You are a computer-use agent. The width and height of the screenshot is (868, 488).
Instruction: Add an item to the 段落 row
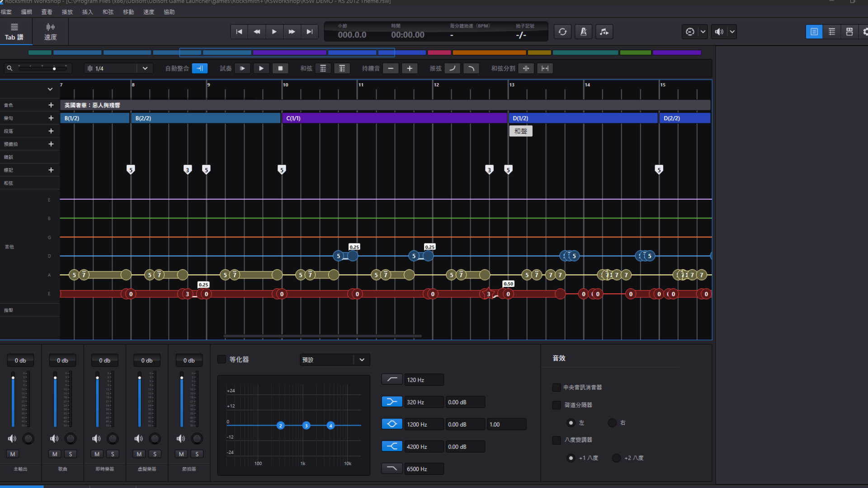coord(51,131)
